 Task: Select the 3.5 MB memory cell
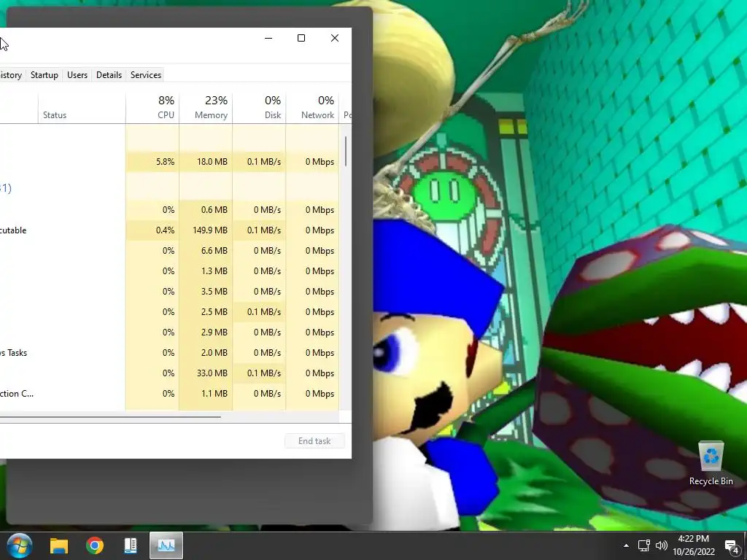[206, 292]
